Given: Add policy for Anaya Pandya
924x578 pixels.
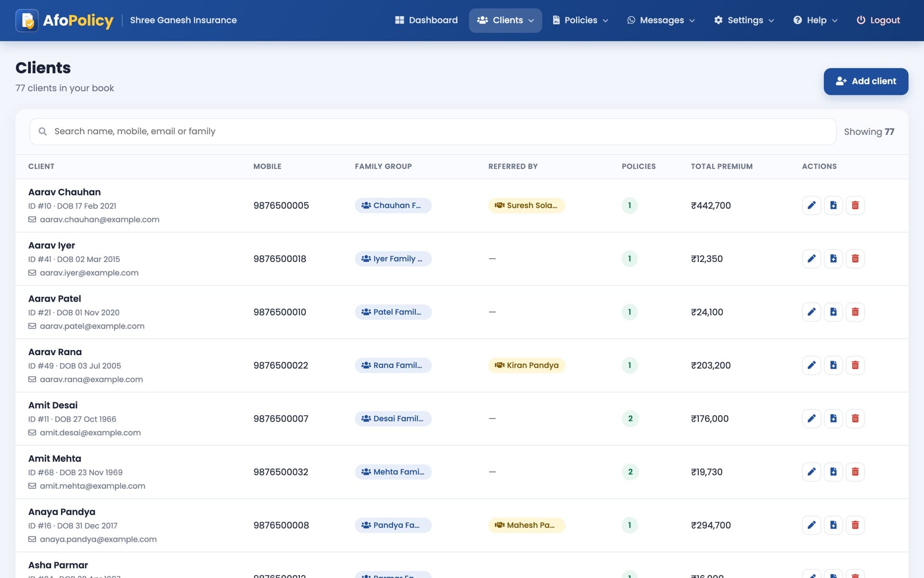Looking at the screenshot, I should tap(833, 525).
